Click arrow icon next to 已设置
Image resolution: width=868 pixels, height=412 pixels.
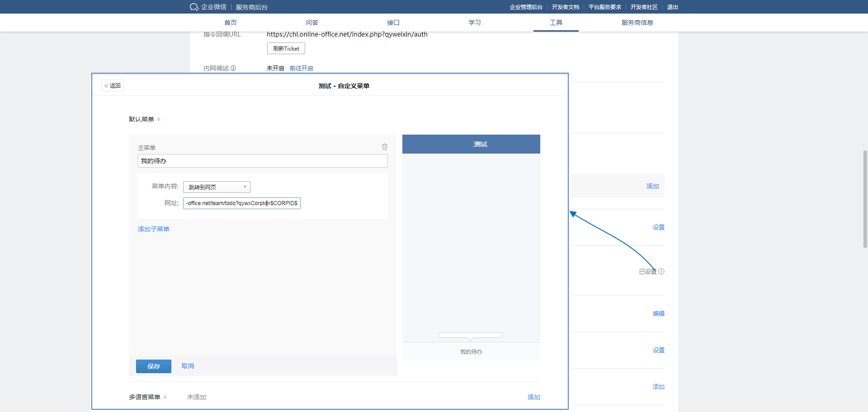[x=661, y=272]
